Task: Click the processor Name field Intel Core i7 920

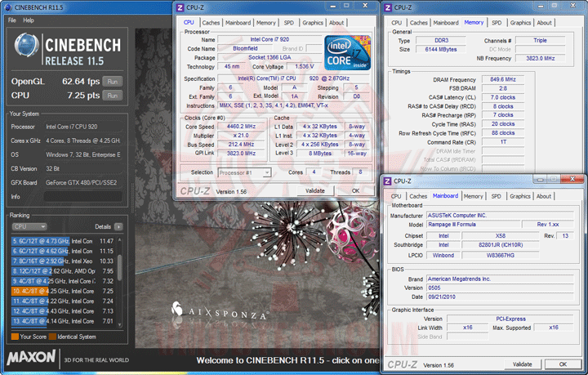Action: (x=269, y=39)
